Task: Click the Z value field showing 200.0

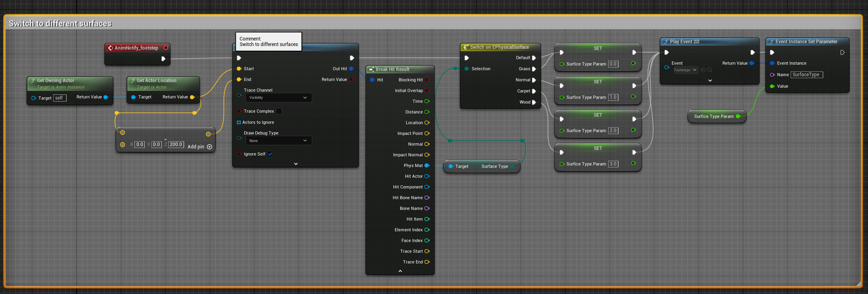Action: click(x=176, y=145)
